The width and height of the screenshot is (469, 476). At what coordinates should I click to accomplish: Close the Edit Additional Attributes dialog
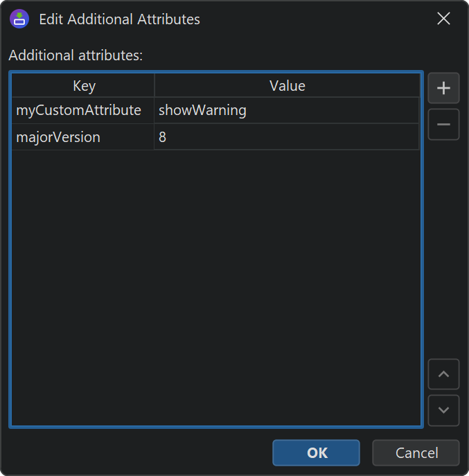pyautogui.click(x=443, y=19)
